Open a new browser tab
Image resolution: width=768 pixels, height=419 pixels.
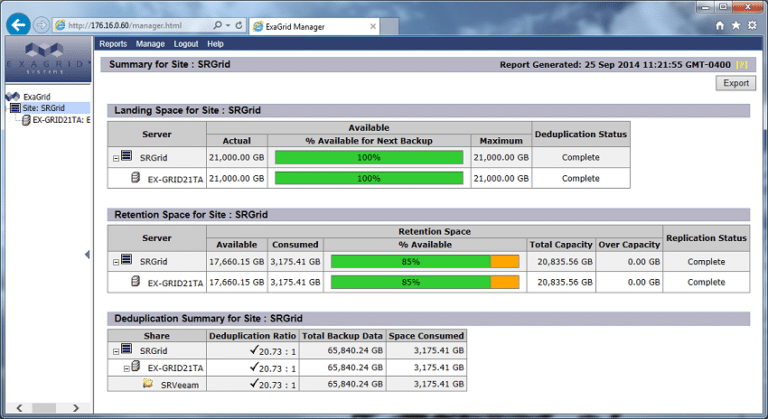(x=389, y=26)
